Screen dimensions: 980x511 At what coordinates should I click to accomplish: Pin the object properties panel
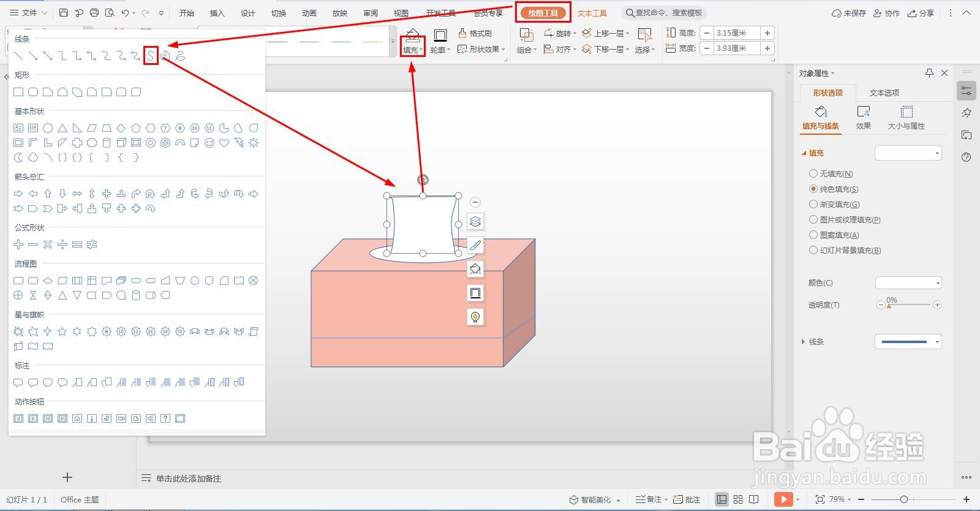click(x=929, y=73)
